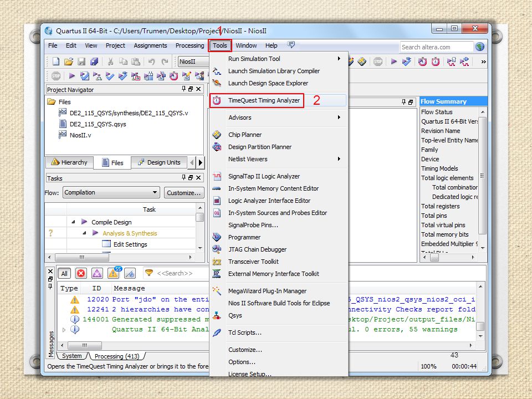This screenshot has width=532, height=399.
Task: Open the NiosII revision dropdown
Action: pyautogui.click(x=193, y=62)
